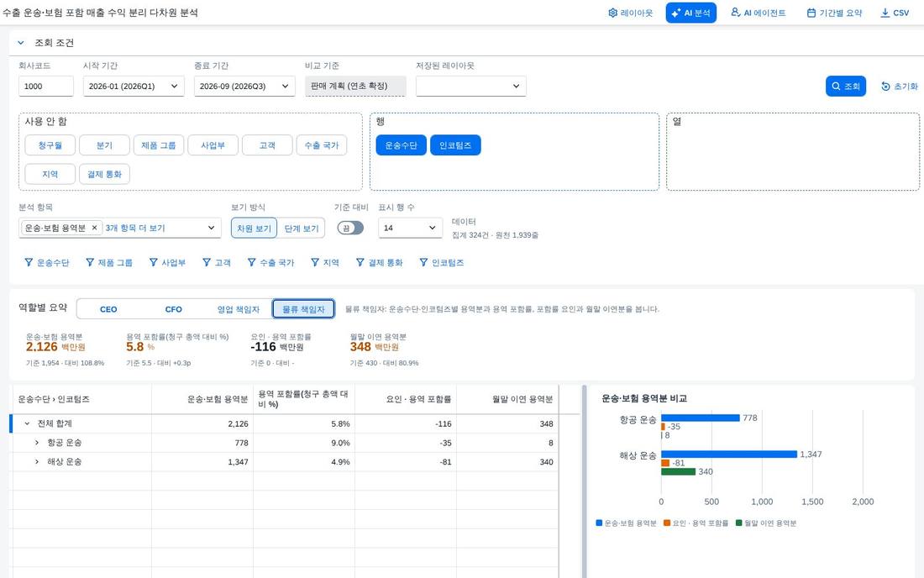The width and height of the screenshot is (924, 578).
Task: Toggle the 기준 대비 switch
Action: coord(350,228)
